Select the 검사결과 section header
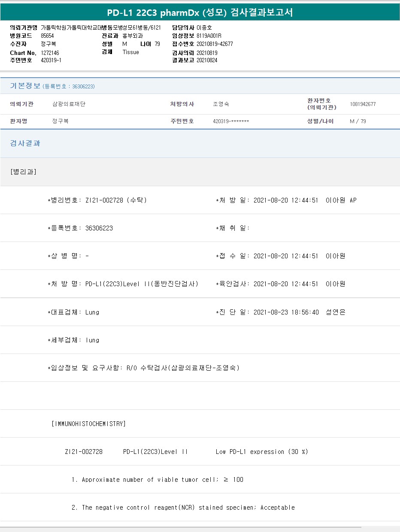The width and height of the screenshot is (400, 532). click(x=25, y=143)
